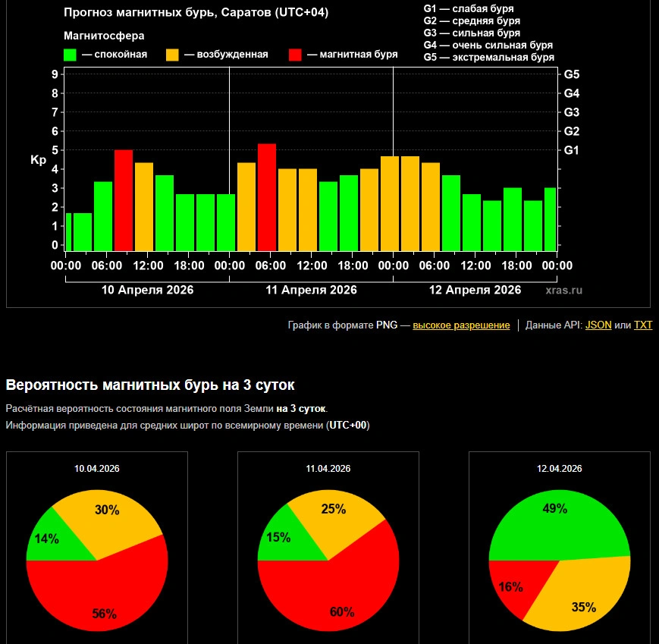Viewport: 659px width, 644px height.
Task: Click the G1 label on the right axis
Action: (x=572, y=150)
